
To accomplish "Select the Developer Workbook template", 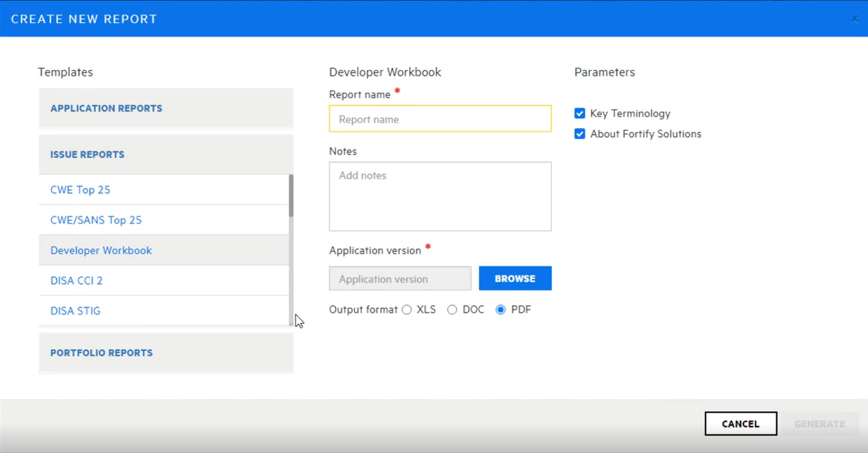I will [101, 251].
